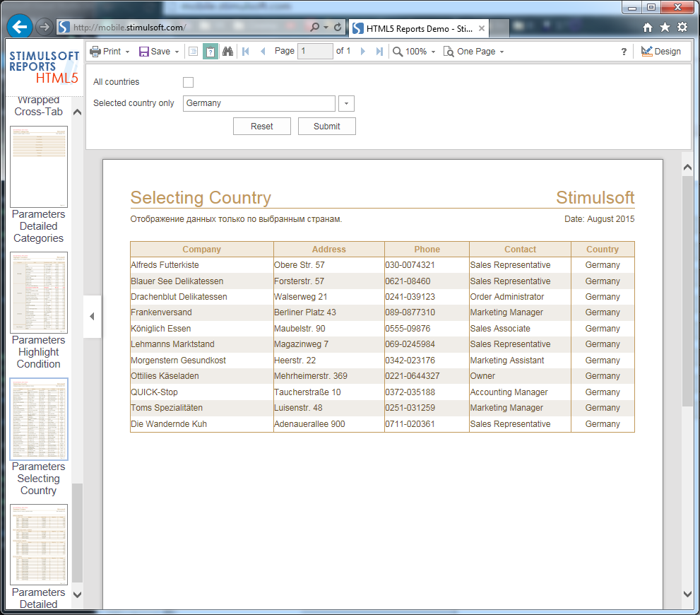Open browser Tools gear icon
Image resolution: width=700 pixels, height=615 pixels.
[682, 28]
